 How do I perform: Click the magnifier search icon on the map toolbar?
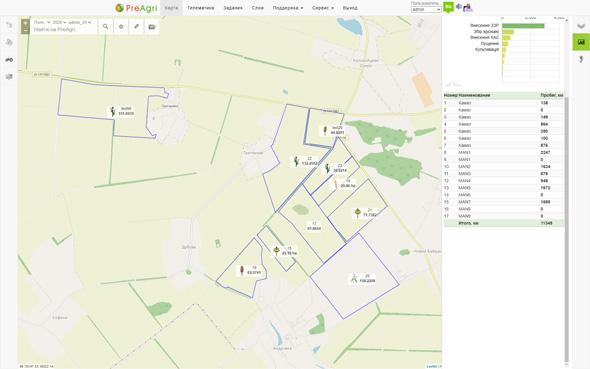(106, 27)
